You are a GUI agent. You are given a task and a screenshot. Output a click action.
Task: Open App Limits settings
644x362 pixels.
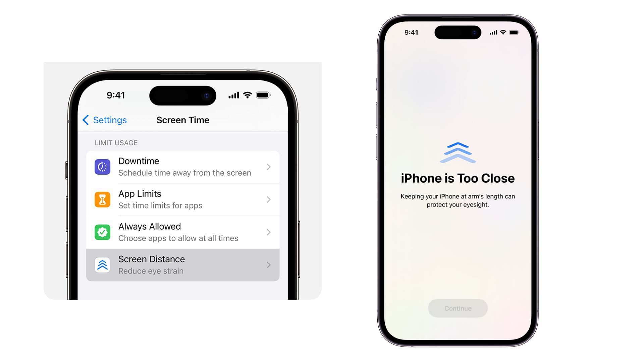point(183,199)
